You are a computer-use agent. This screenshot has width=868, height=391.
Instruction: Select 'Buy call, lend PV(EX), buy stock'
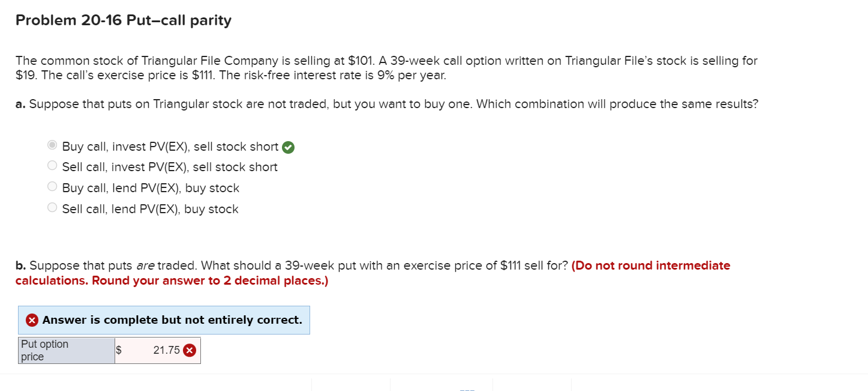[52, 186]
